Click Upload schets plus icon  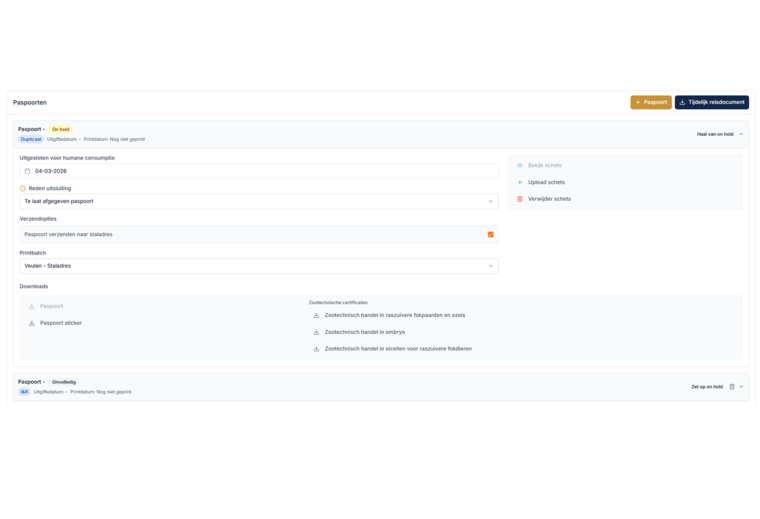[x=520, y=182]
